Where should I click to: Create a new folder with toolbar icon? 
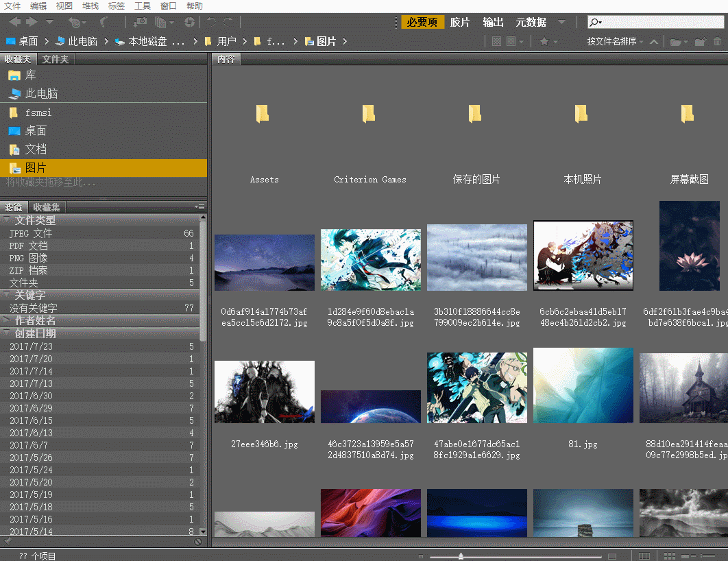coord(699,42)
